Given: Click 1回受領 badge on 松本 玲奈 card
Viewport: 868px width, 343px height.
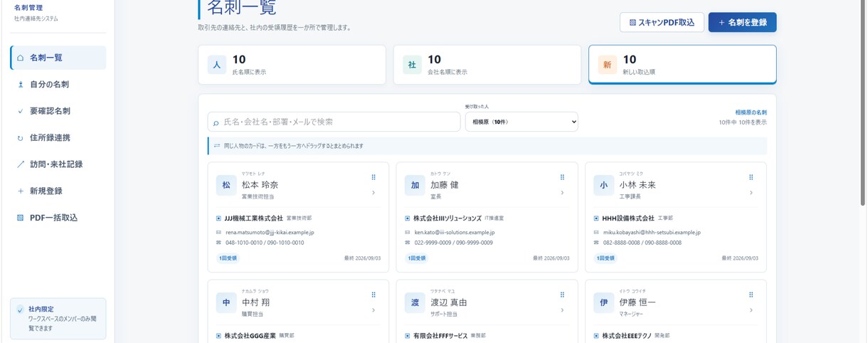Looking at the screenshot, I should click(x=228, y=258).
